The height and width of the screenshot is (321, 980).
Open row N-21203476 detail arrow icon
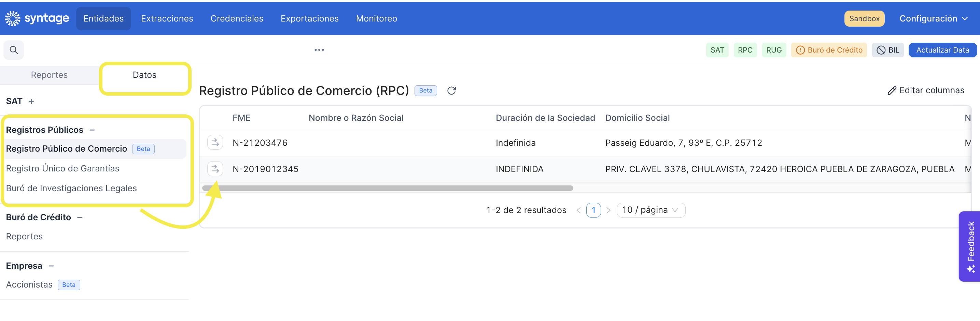point(215,143)
